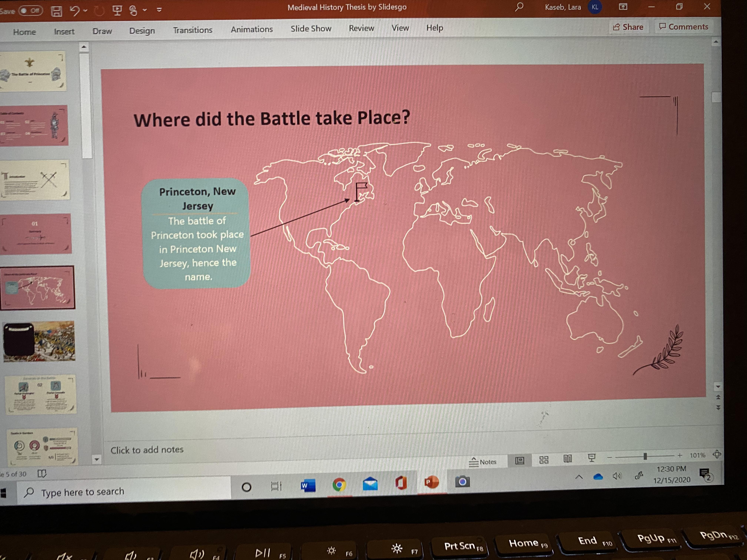
Task: Toggle Normal view in status bar
Action: point(520,460)
